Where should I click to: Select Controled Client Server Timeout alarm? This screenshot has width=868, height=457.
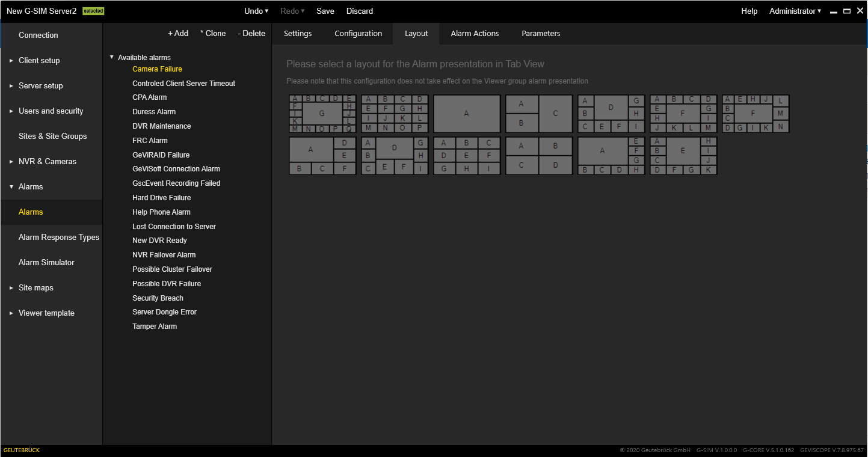tap(184, 84)
